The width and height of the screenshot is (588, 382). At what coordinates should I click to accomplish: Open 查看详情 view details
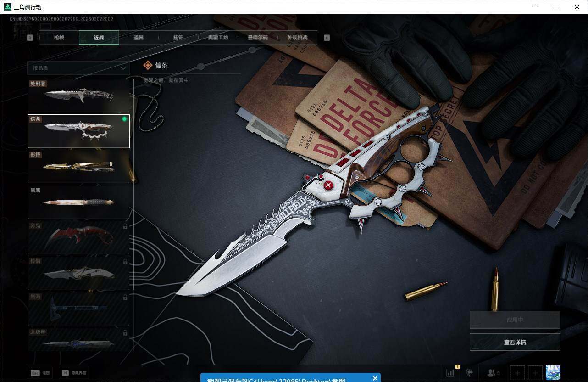point(515,342)
